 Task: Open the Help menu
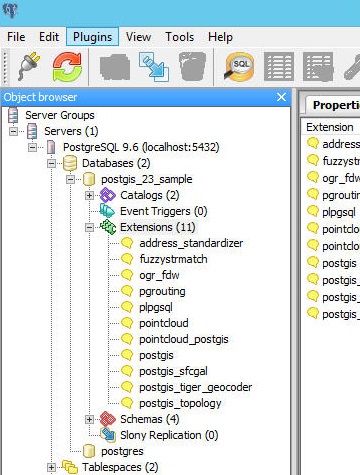pos(220,37)
